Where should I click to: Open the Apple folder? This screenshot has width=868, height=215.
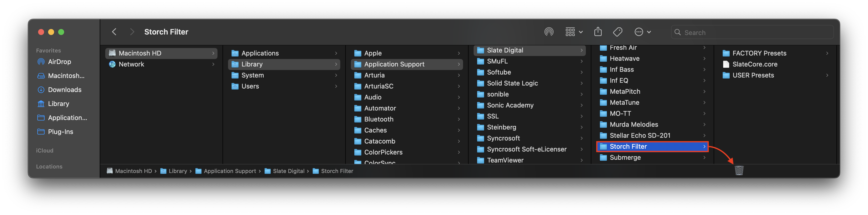[x=407, y=53]
